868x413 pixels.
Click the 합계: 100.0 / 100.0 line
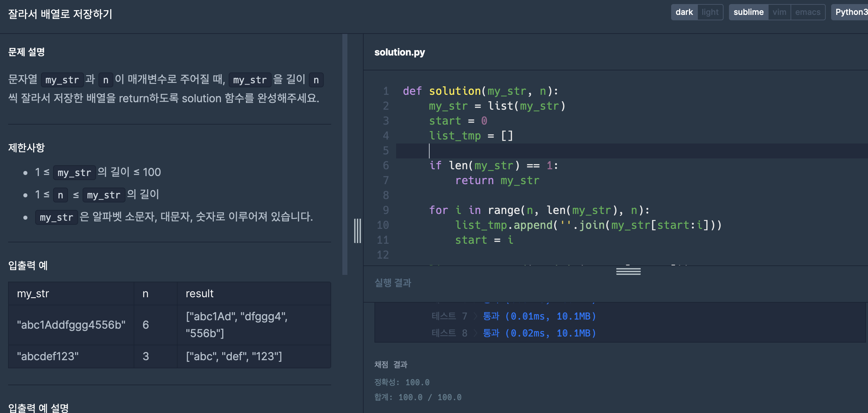pyautogui.click(x=418, y=397)
